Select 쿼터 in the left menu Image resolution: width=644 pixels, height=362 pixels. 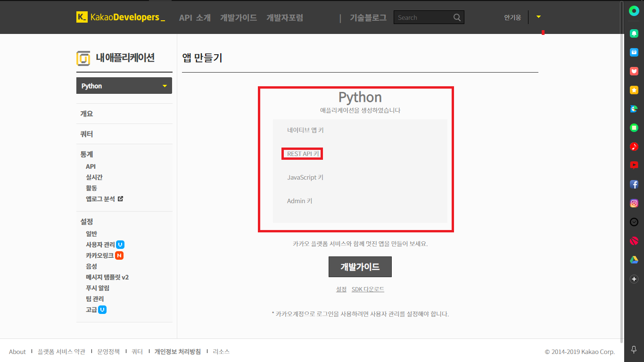[x=87, y=134]
